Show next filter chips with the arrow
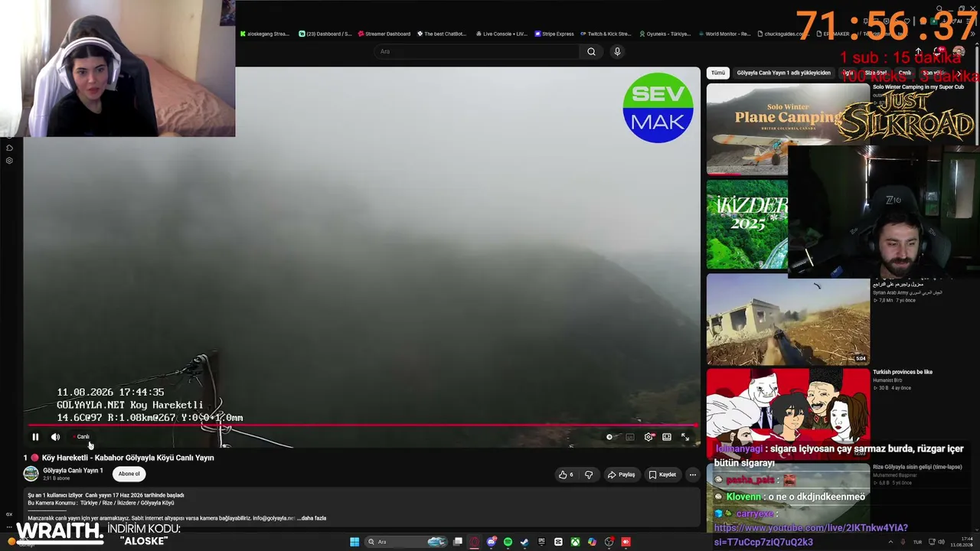 click(959, 73)
